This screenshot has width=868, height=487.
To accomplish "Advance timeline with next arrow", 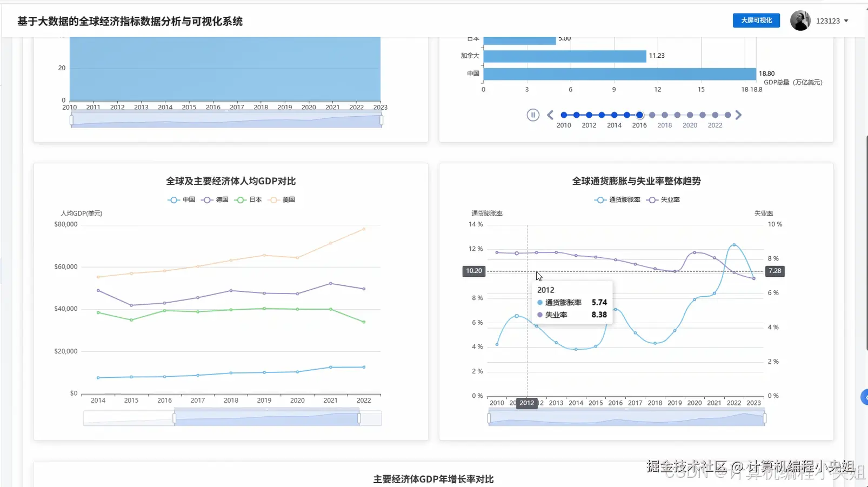I will (739, 115).
